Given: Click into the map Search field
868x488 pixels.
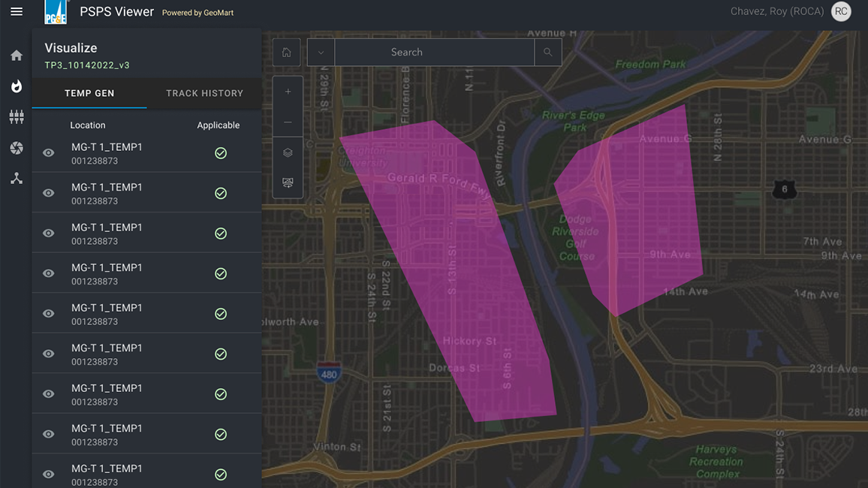Looking at the screenshot, I should [x=433, y=53].
